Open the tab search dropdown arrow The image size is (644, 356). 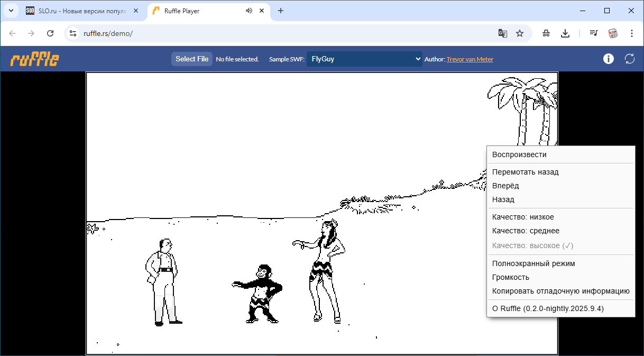[x=11, y=11]
